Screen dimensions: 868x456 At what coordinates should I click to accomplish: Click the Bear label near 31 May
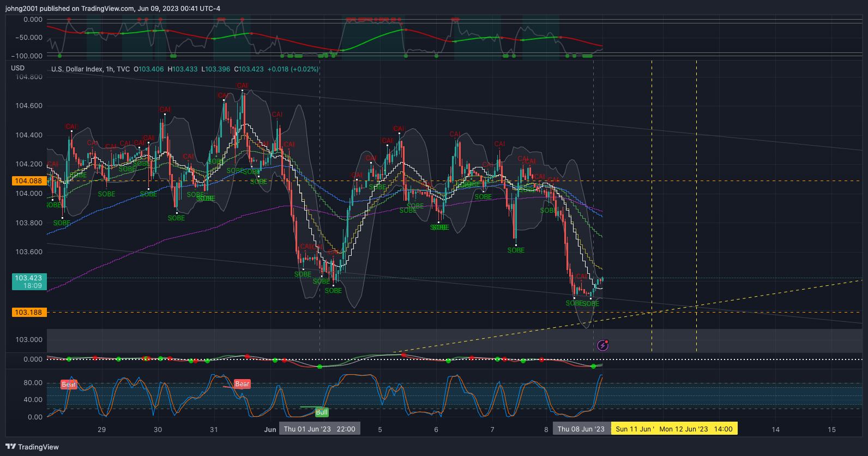[x=242, y=384]
